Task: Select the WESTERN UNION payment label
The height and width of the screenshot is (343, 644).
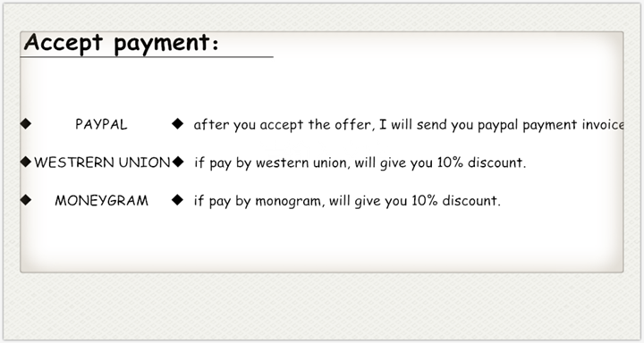Action: coord(102,163)
